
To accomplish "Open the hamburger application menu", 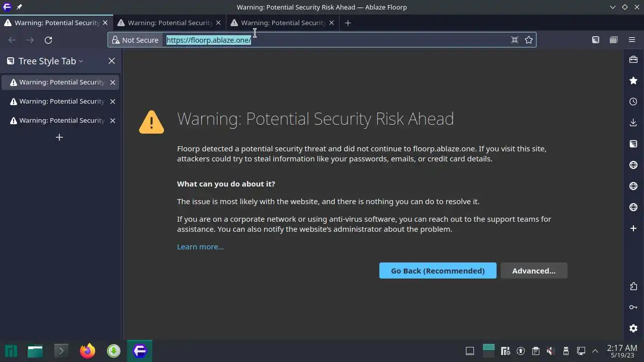I will [632, 40].
